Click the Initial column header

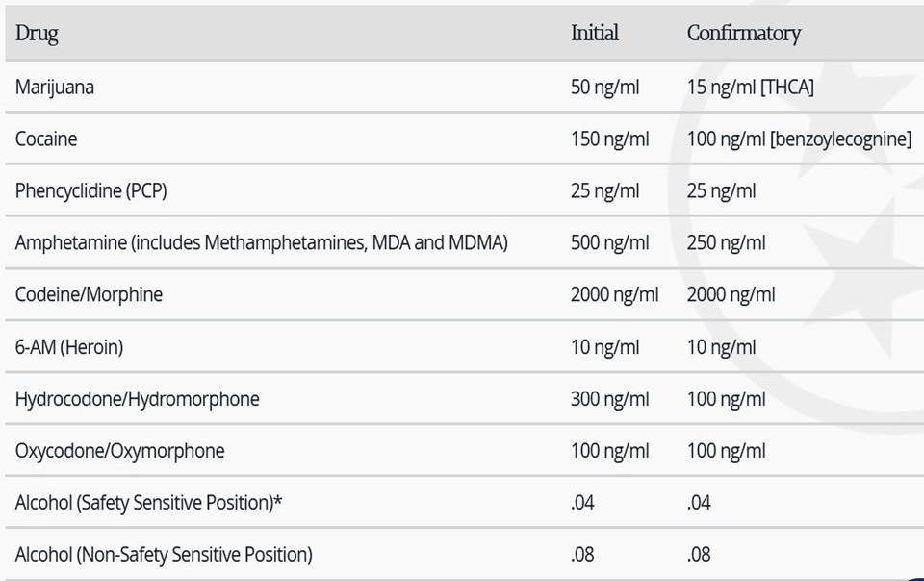[x=594, y=33]
